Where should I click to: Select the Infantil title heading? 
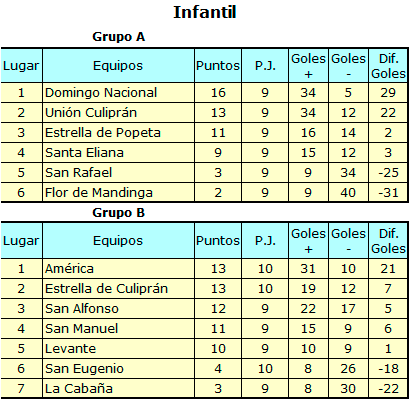pos(205,12)
